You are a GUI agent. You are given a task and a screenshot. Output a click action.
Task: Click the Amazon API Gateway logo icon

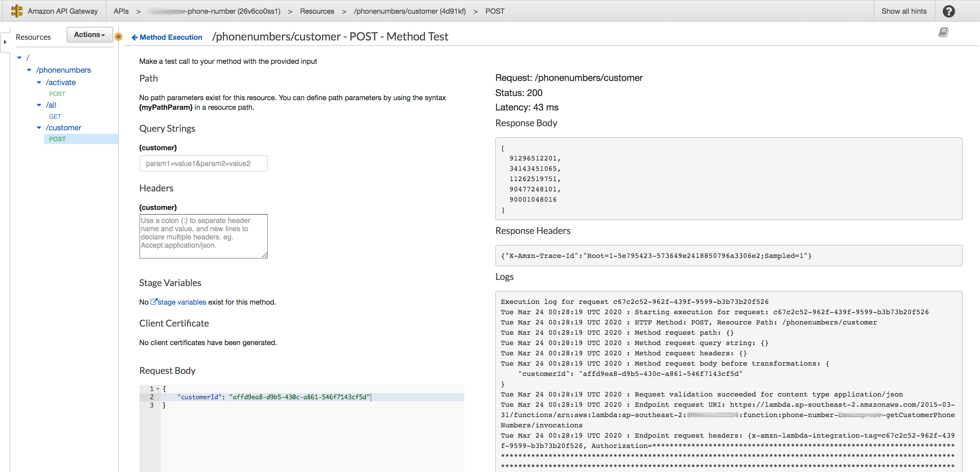(x=17, y=11)
